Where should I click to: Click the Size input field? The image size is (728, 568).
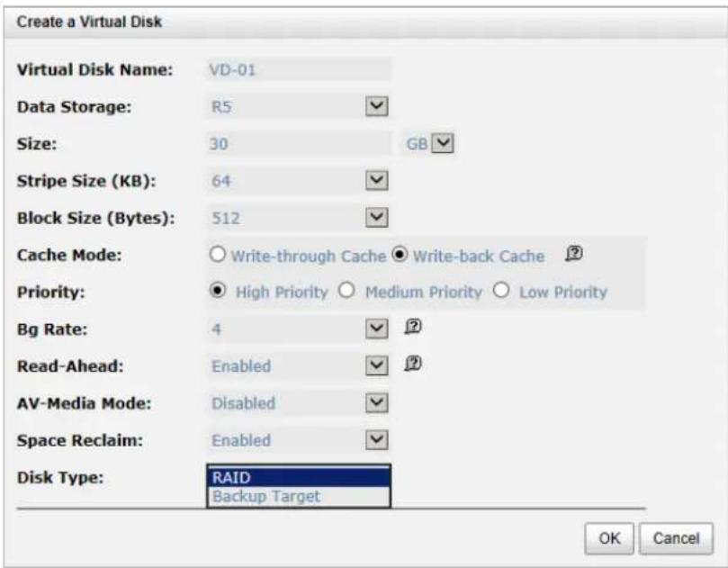tap(299, 143)
